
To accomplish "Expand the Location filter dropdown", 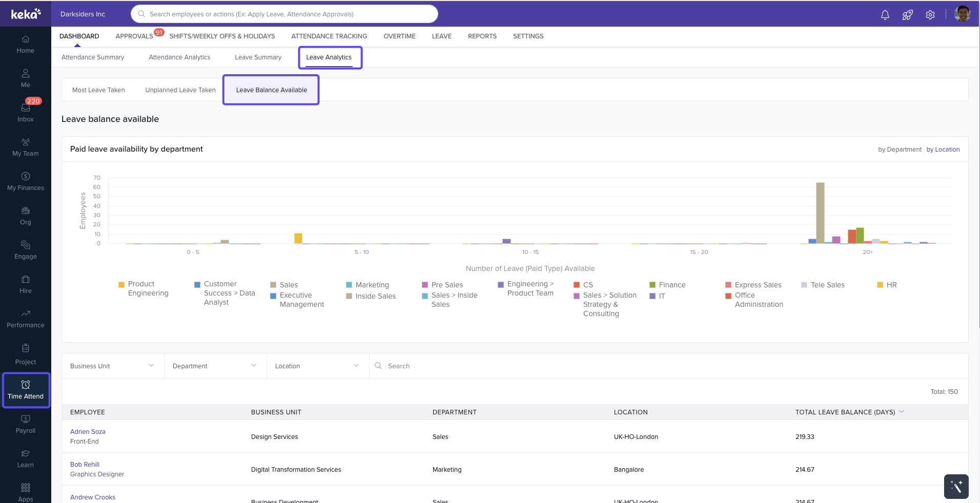I will point(317,366).
